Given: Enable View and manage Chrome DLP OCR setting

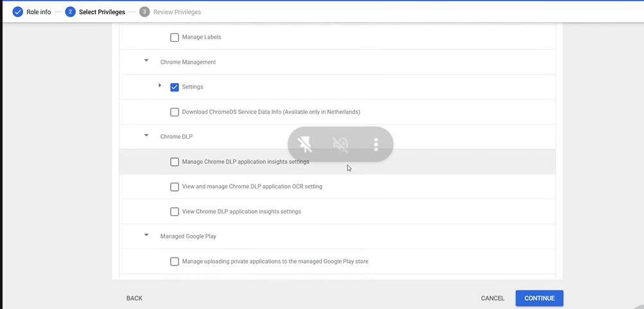Looking at the screenshot, I should 175,187.
